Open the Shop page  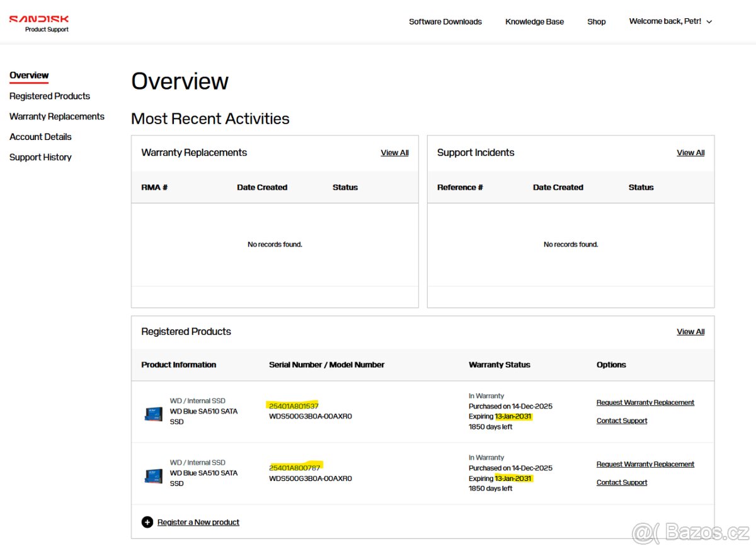[597, 21]
